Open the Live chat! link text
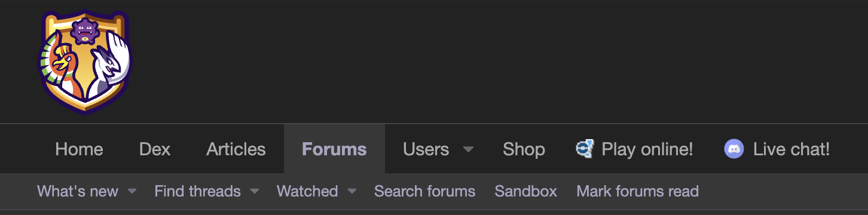 pyautogui.click(x=791, y=149)
